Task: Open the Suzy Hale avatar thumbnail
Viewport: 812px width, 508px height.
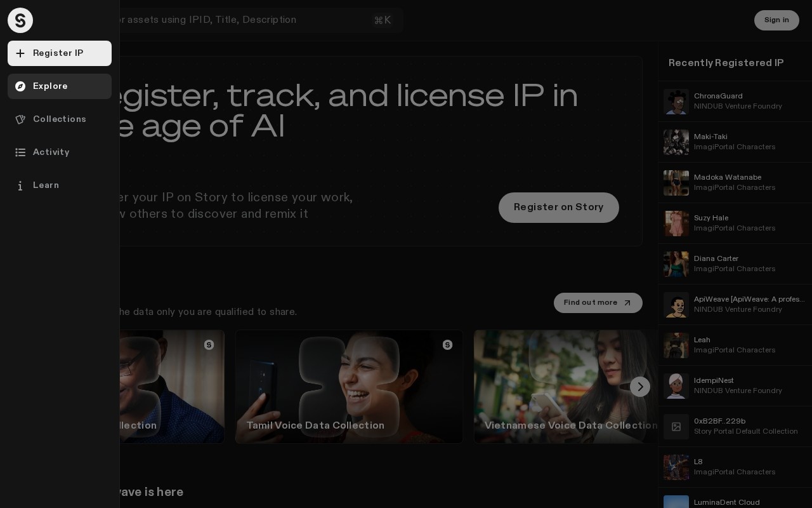Action: pyautogui.click(x=676, y=224)
